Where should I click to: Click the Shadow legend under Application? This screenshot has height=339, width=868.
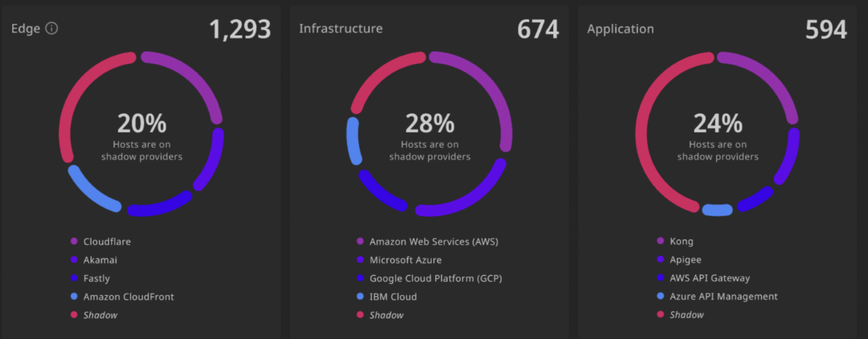[x=680, y=315]
